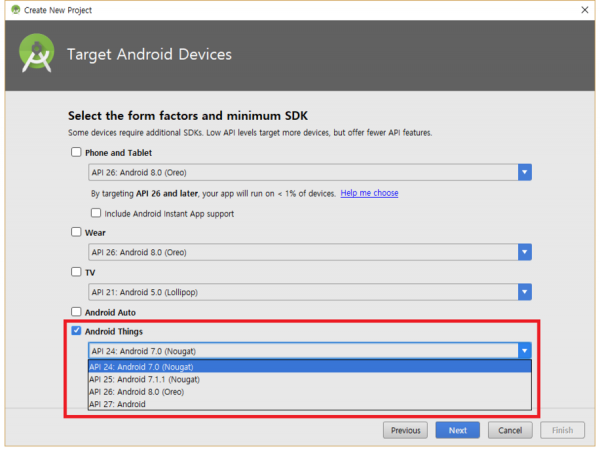Click the Next button
Screen dimensions: 600x451
click(x=458, y=430)
